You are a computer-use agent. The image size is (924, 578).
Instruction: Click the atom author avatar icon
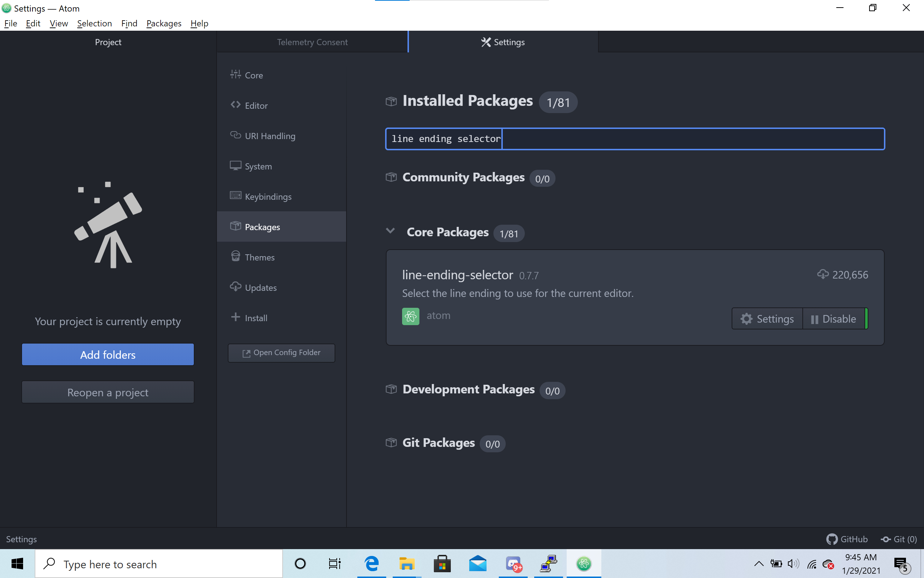click(410, 316)
